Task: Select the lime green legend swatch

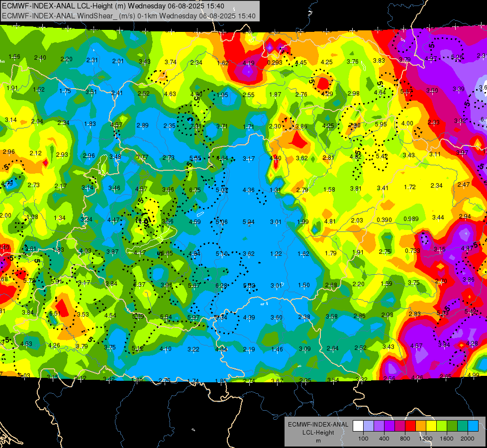Action: [441, 426]
